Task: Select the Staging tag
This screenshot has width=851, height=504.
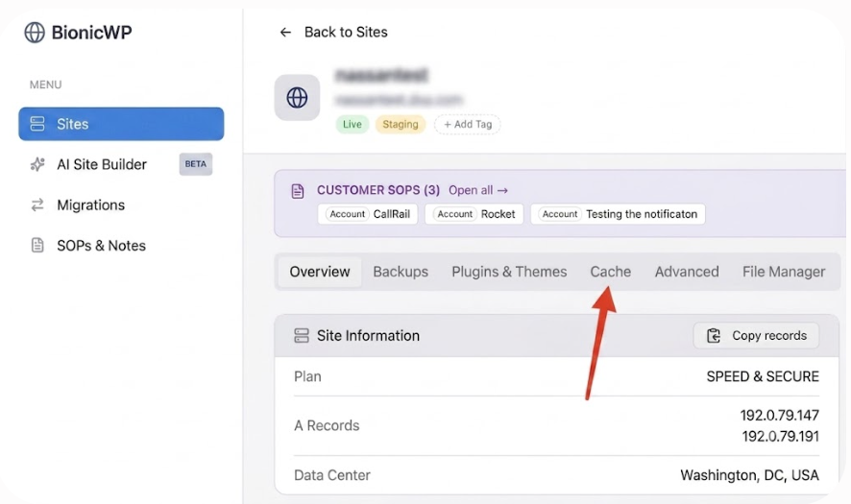Action: click(401, 124)
